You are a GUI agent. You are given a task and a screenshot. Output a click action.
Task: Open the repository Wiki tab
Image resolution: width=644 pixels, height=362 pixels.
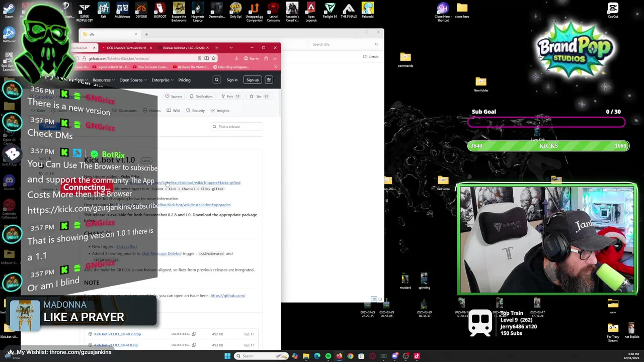[174, 111]
